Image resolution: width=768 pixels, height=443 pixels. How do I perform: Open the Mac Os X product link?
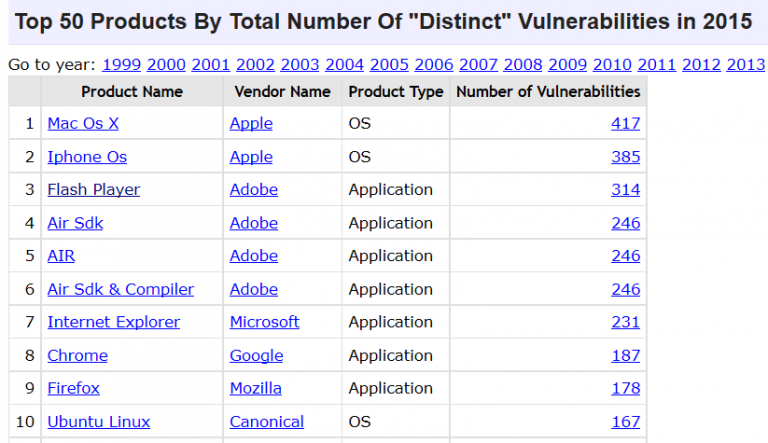click(85, 124)
